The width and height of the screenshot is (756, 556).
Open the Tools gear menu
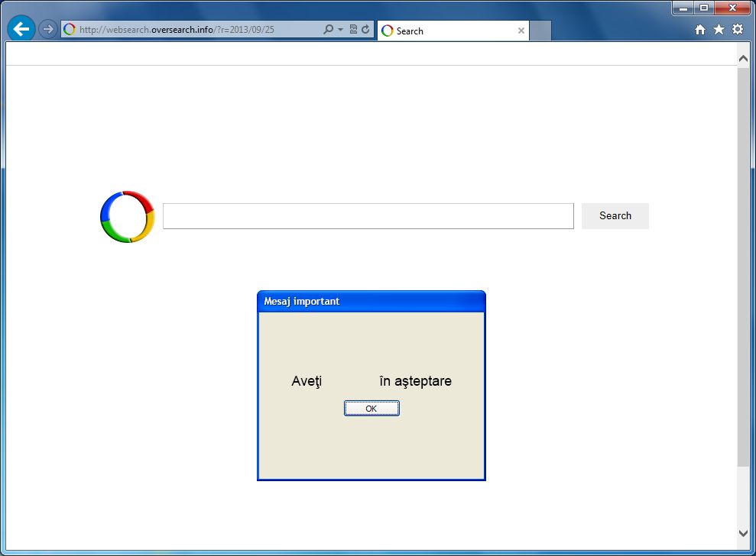click(x=738, y=29)
